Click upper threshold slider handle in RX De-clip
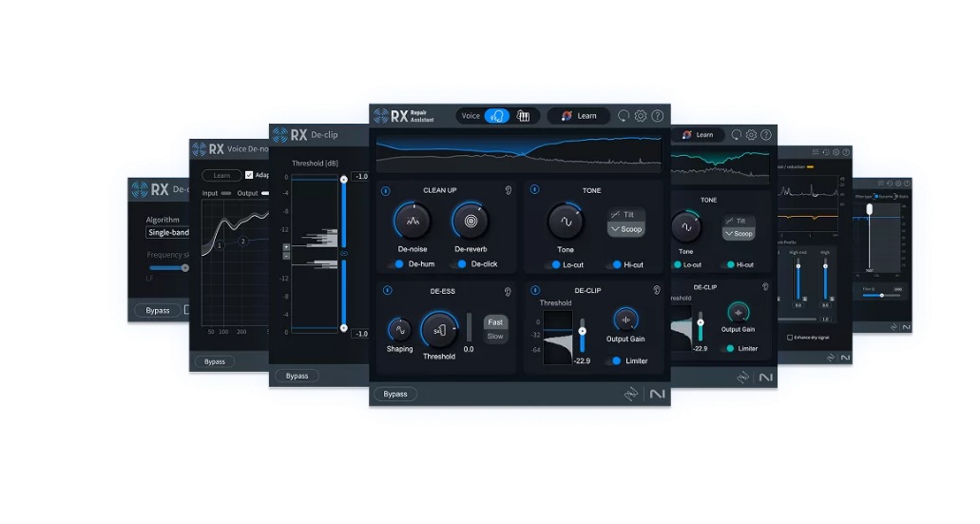Viewport: 980px width, 524px height. (x=344, y=180)
